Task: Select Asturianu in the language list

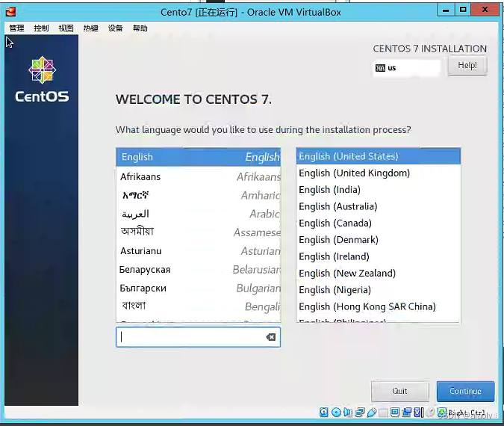Action: (x=199, y=250)
